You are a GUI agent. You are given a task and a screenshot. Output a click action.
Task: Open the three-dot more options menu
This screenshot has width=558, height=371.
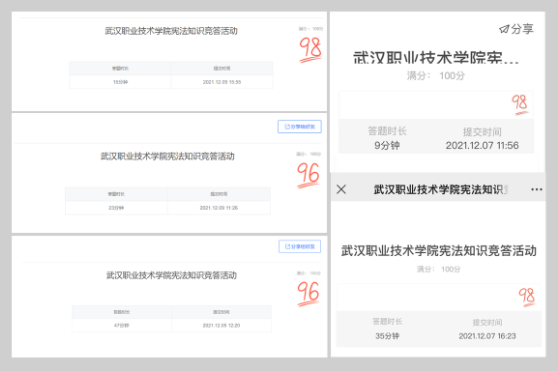536,189
